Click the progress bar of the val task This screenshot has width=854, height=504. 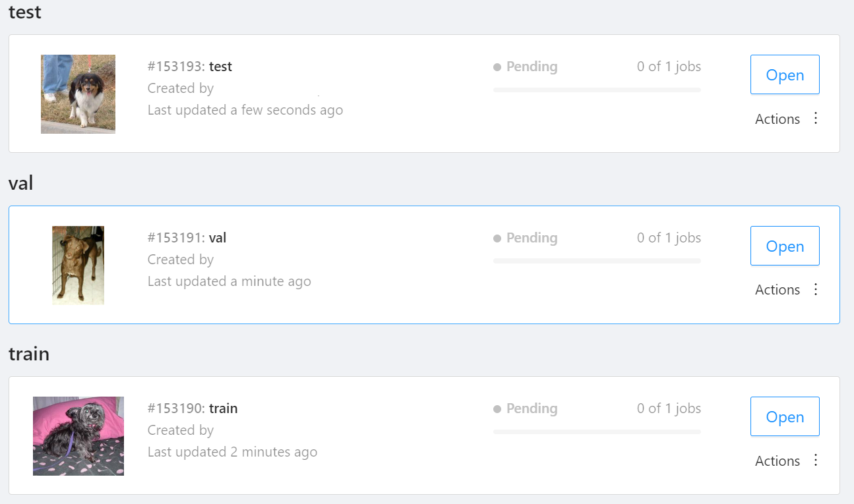pyautogui.click(x=597, y=260)
